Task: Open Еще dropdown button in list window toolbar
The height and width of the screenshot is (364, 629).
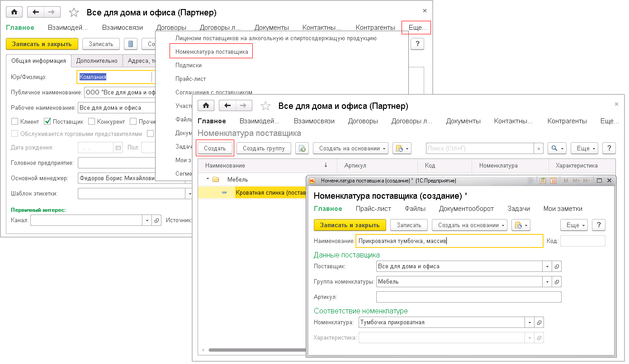Action: pyautogui.click(x=585, y=148)
